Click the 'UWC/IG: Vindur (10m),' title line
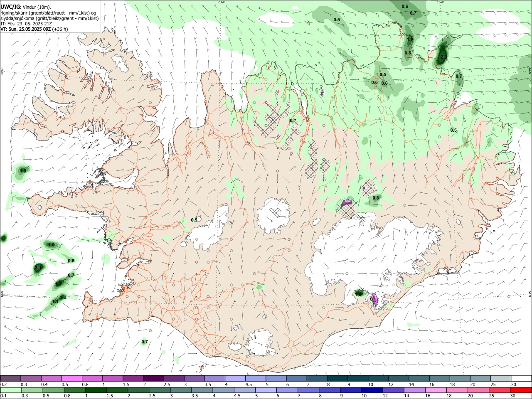 point(25,7)
